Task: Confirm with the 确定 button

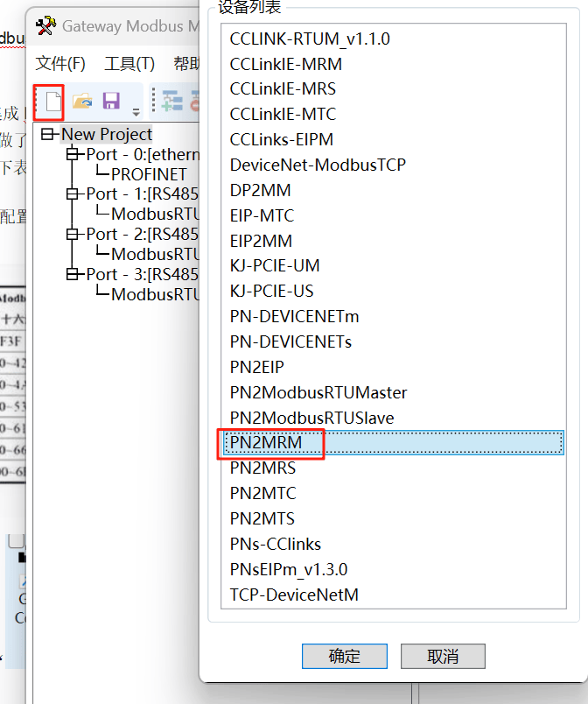Action: 345,656
